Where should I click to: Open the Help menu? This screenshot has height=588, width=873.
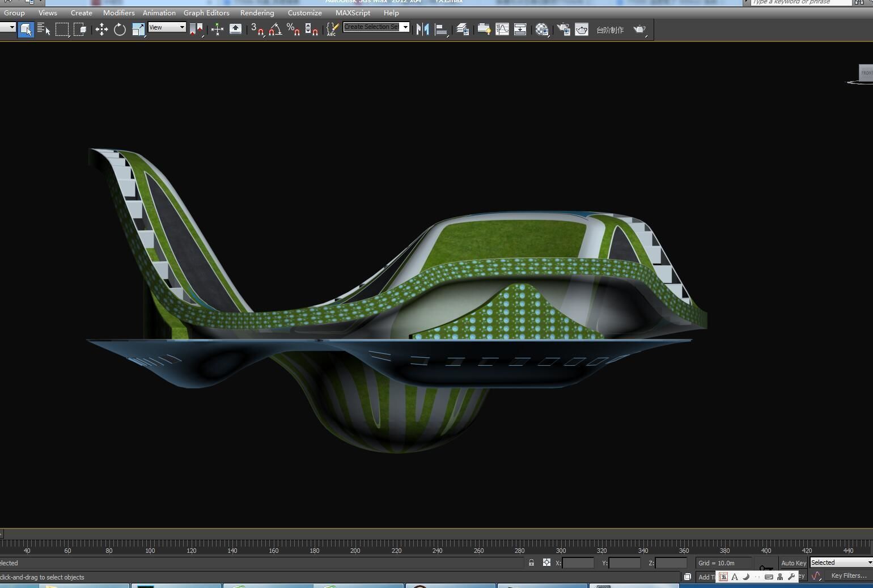tap(391, 12)
